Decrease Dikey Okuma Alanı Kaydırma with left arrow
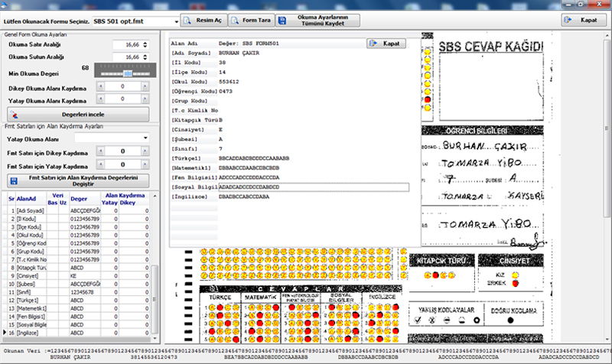This screenshot has width=612, height=364. (100, 86)
